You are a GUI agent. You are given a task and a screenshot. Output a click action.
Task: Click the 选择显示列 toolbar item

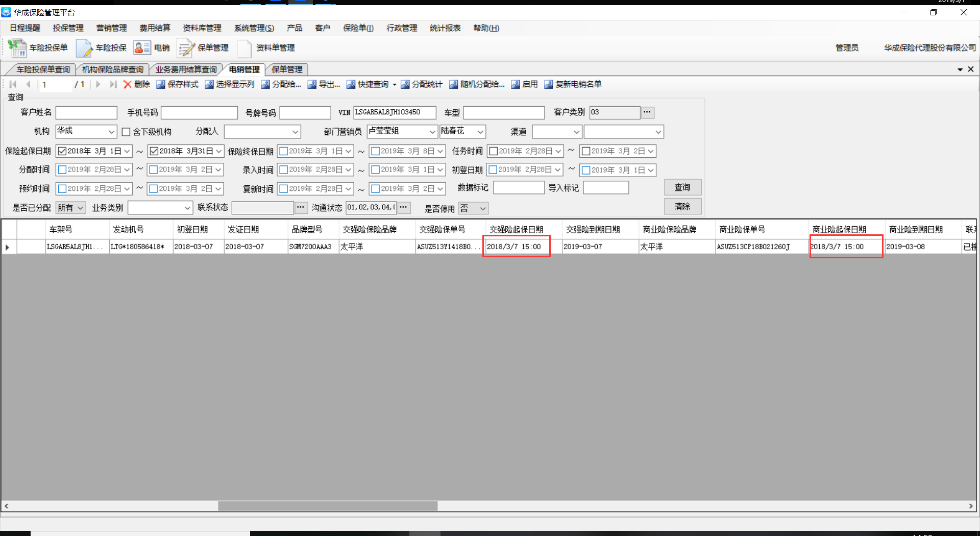pyautogui.click(x=230, y=84)
